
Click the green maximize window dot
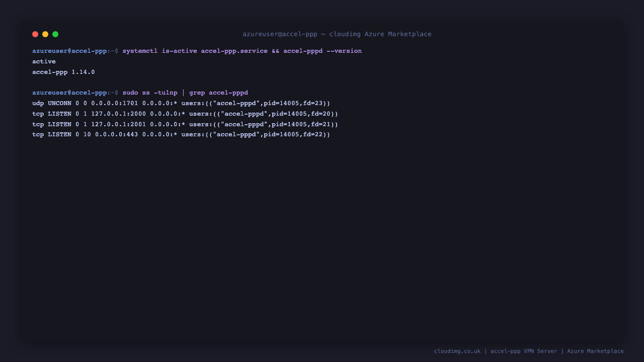55,34
